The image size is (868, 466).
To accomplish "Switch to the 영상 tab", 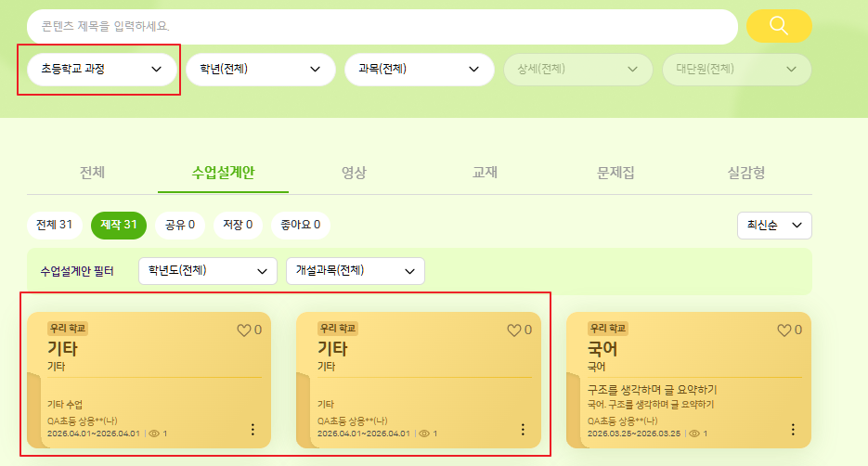I will (x=354, y=173).
